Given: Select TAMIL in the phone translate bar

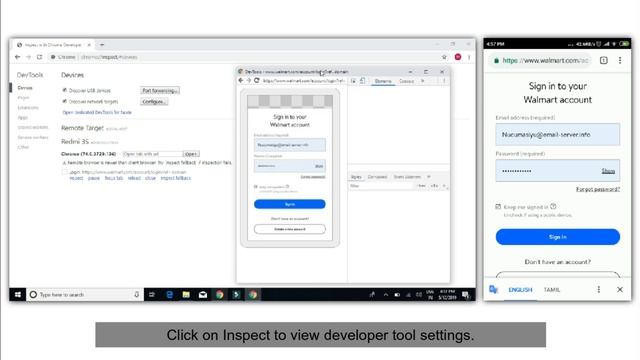Looking at the screenshot, I should (552, 290).
